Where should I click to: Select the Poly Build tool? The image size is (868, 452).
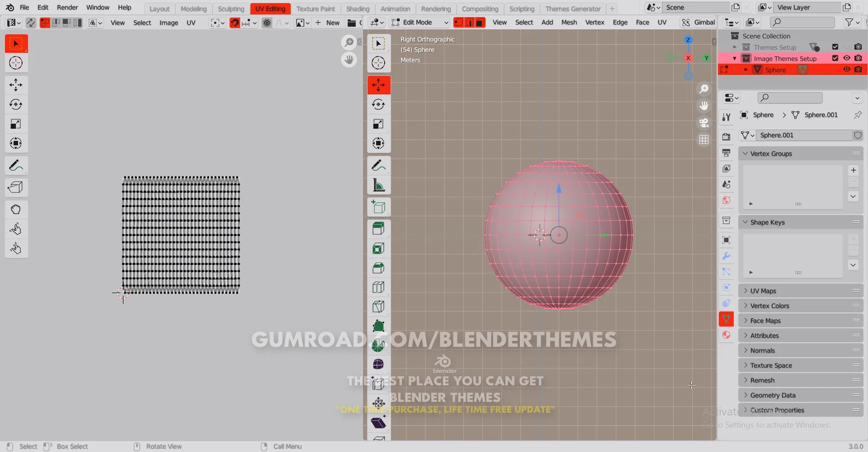(x=379, y=326)
